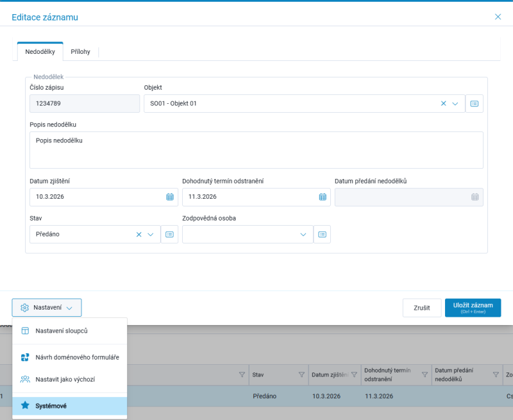The image size is (513, 420).
Task: Switch to the Přílohy tab
Action: [x=81, y=52]
